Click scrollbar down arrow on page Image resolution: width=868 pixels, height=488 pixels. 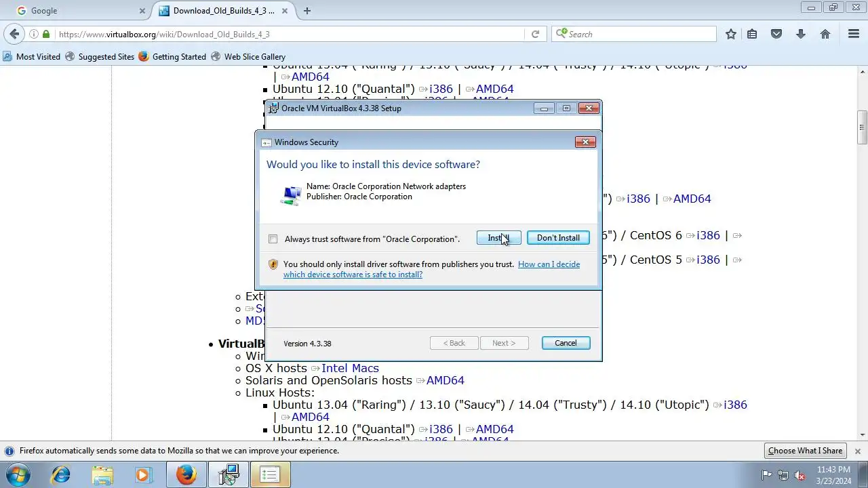click(863, 435)
